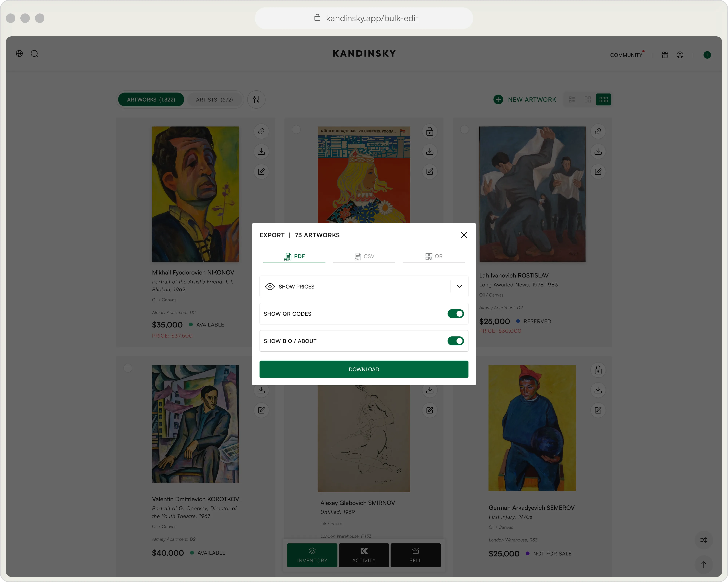Switch to the PDF export tab
Image resolution: width=728 pixels, height=582 pixels.
294,256
